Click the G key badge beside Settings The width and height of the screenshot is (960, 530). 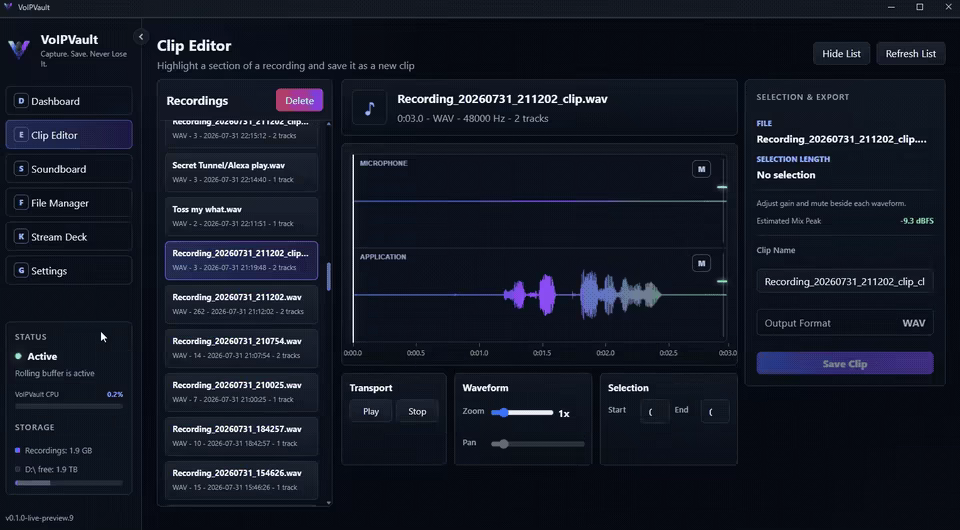click(21, 271)
